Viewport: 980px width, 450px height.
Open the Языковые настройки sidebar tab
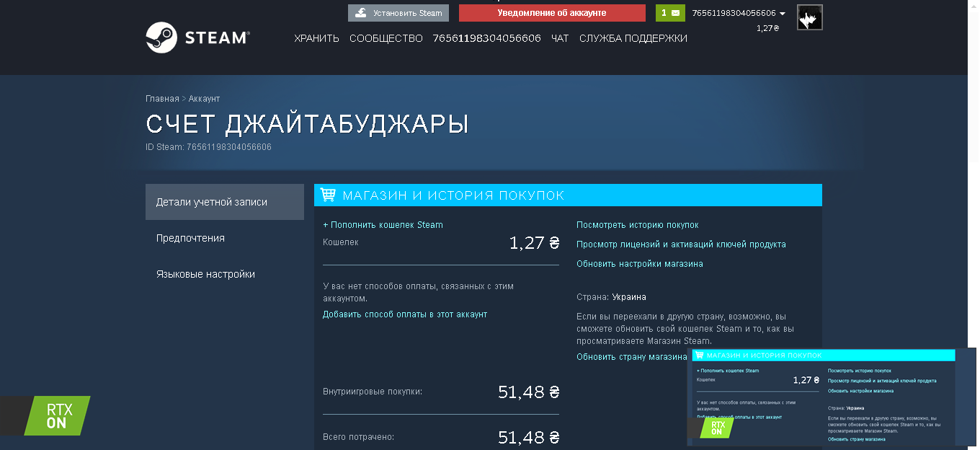(205, 274)
